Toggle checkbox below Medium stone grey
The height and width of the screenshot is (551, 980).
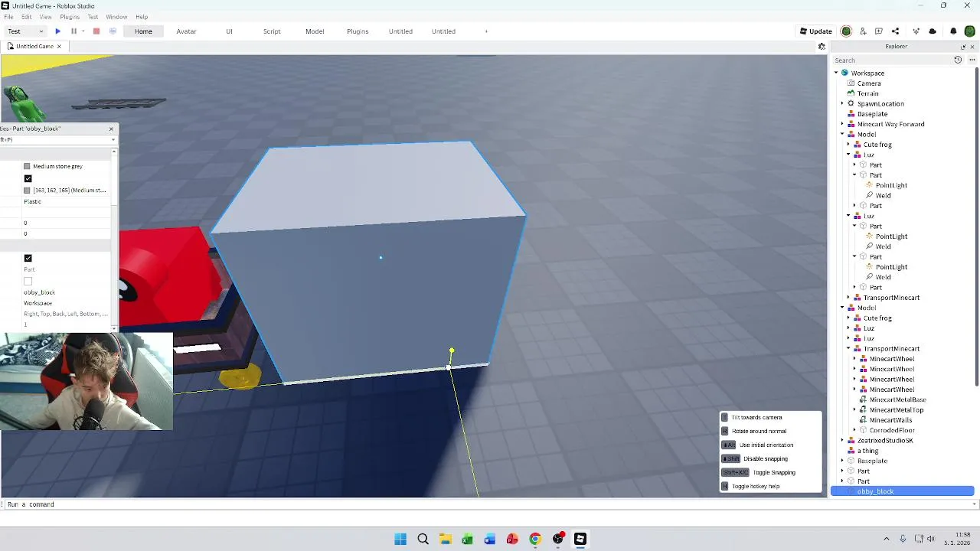[28, 178]
